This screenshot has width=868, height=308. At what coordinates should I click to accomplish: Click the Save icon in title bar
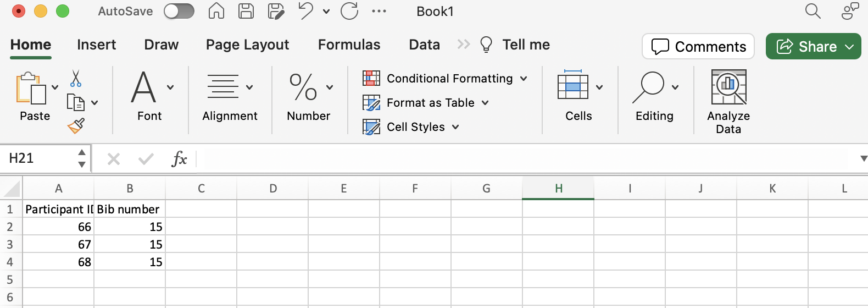coord(246,11)
